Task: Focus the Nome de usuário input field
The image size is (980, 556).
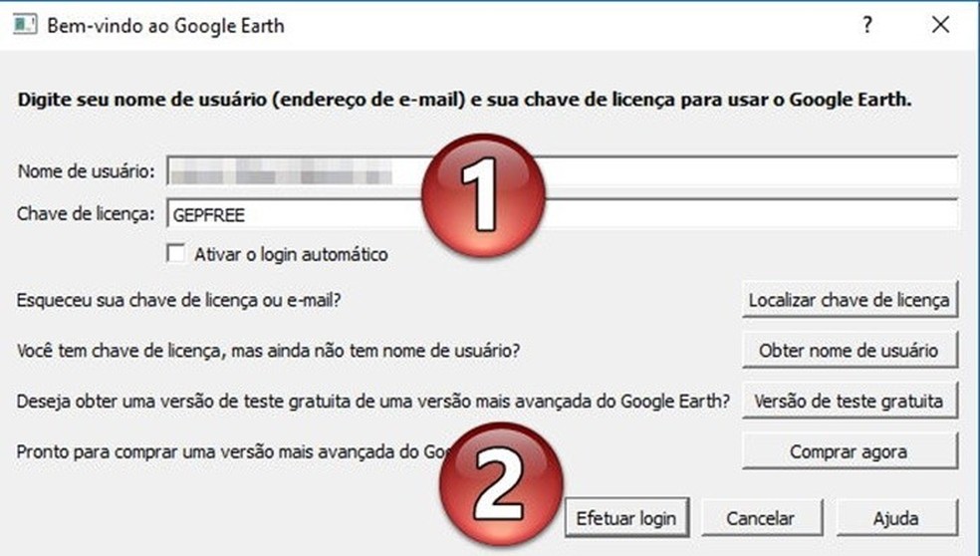Action: (562, 171)
